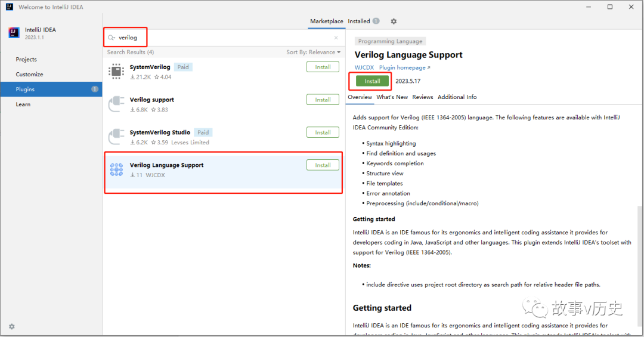Select the SystemVerilog Studio plugin name

coord(160,132)
